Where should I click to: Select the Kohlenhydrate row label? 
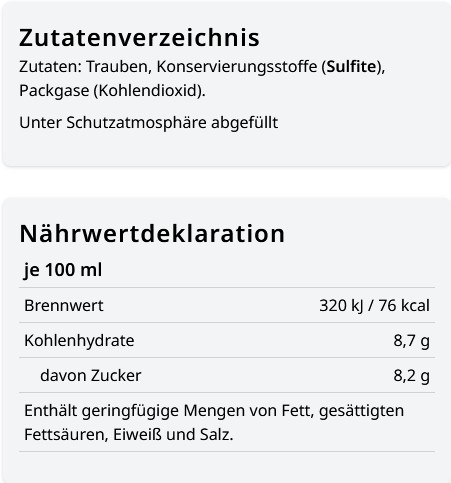[x=79, y=341]
